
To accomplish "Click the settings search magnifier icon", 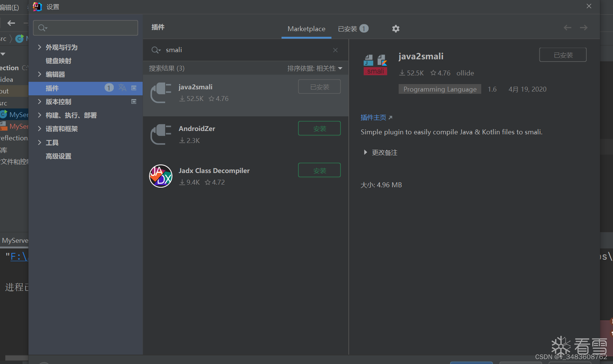I will pyautogui.click(x=42, y=28).
